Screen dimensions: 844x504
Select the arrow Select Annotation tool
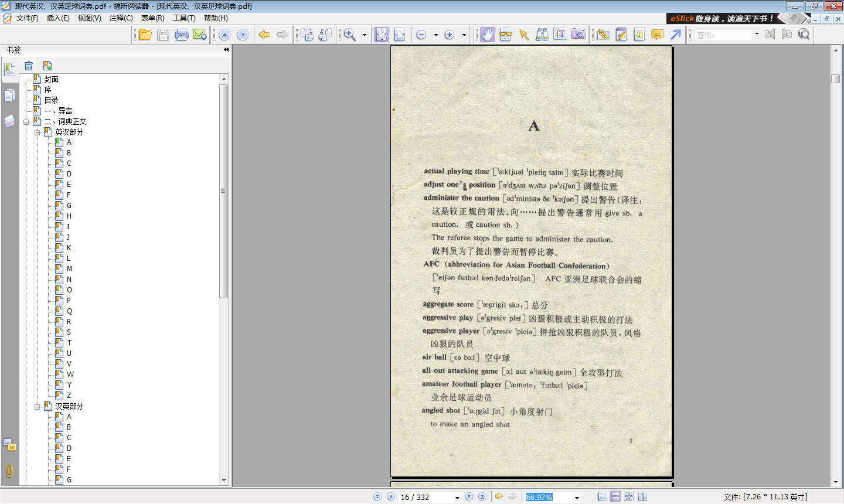click(524, 35)
